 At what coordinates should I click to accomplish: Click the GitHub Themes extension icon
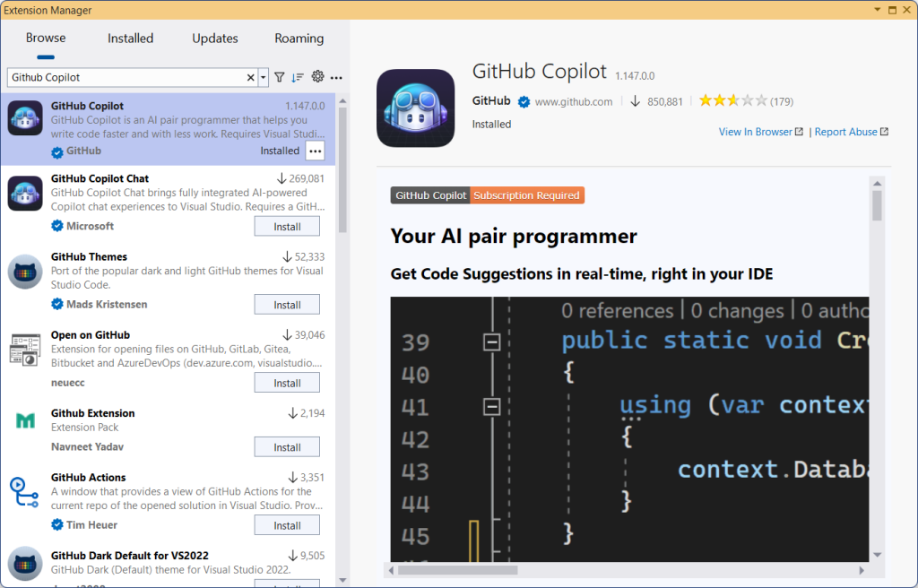(24, 272)
